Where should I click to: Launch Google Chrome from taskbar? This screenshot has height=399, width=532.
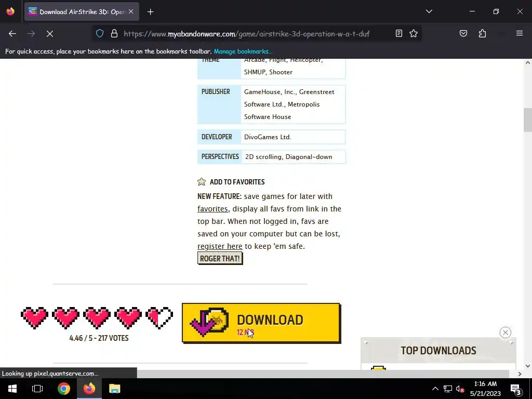point(63,389)
